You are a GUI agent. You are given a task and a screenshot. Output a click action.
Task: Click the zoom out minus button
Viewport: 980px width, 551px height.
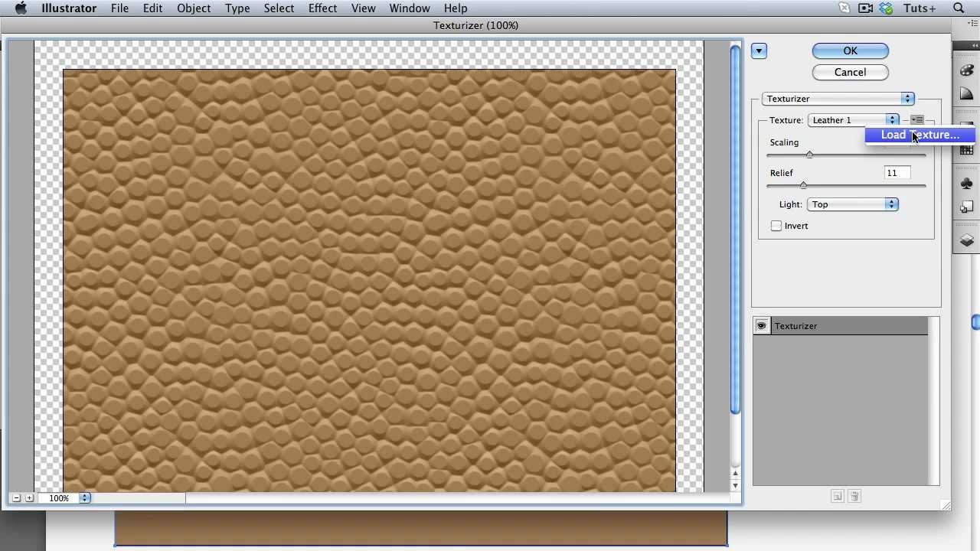point(16,498)
